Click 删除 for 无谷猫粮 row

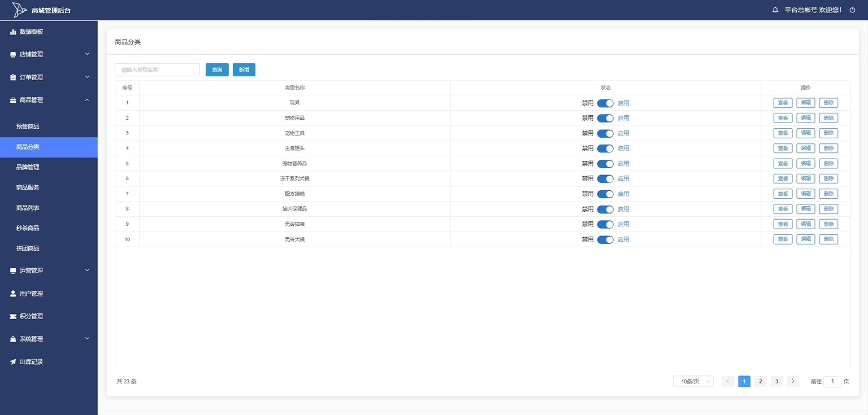click(828, 224)
